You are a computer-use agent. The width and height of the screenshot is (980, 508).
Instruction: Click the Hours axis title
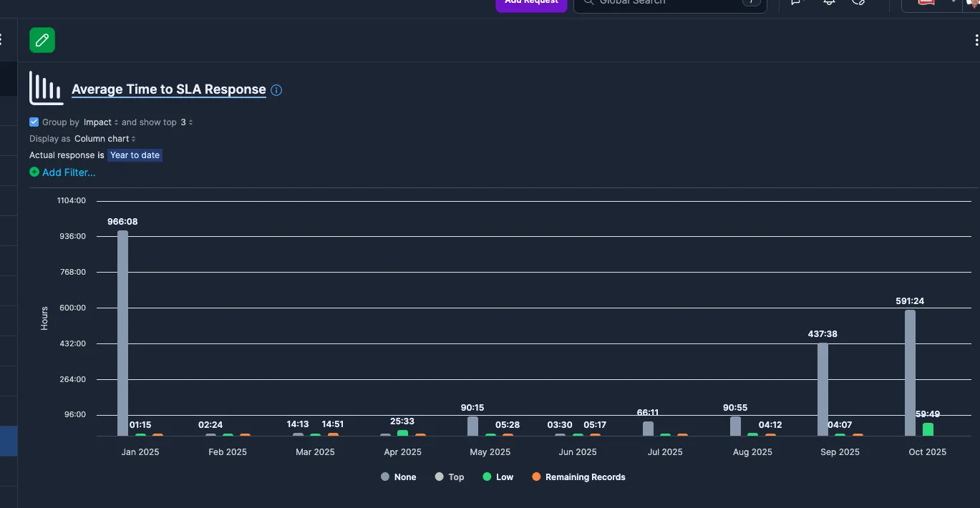(44, 318)
